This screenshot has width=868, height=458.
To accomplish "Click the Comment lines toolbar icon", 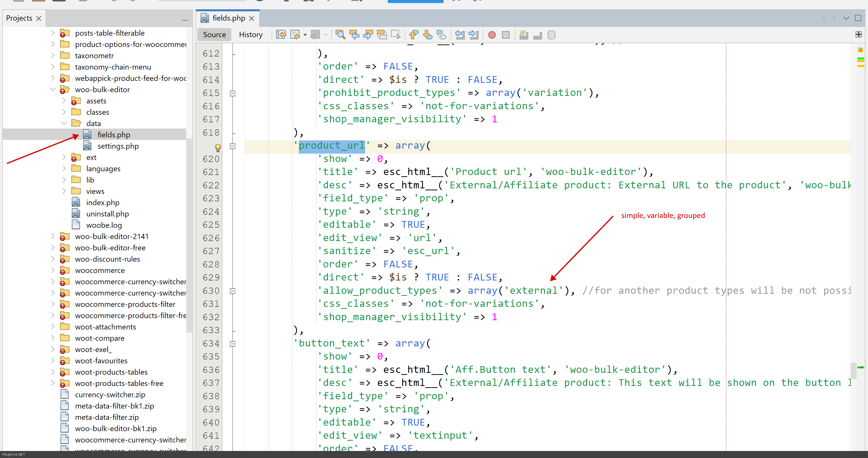I will click(524, 35).
